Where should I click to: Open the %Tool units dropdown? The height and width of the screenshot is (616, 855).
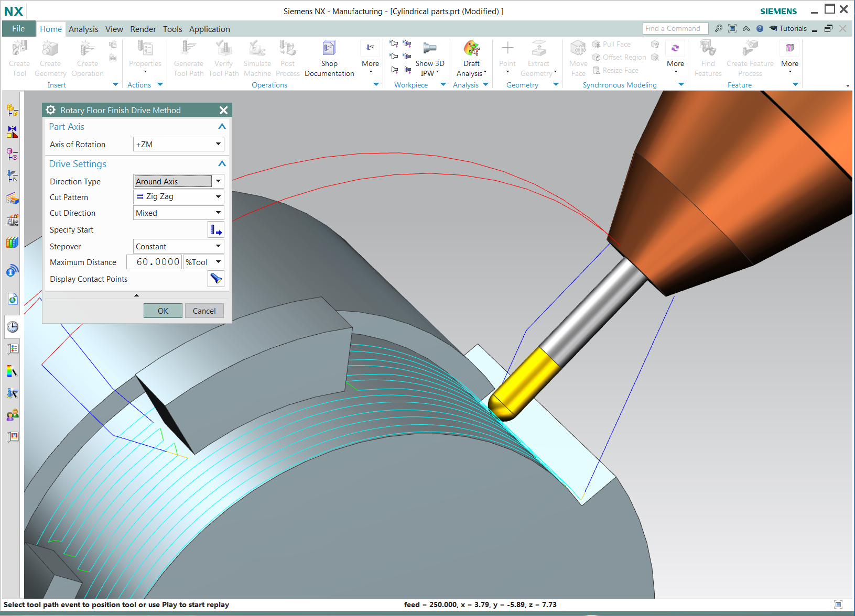click(x=203, y=262)
